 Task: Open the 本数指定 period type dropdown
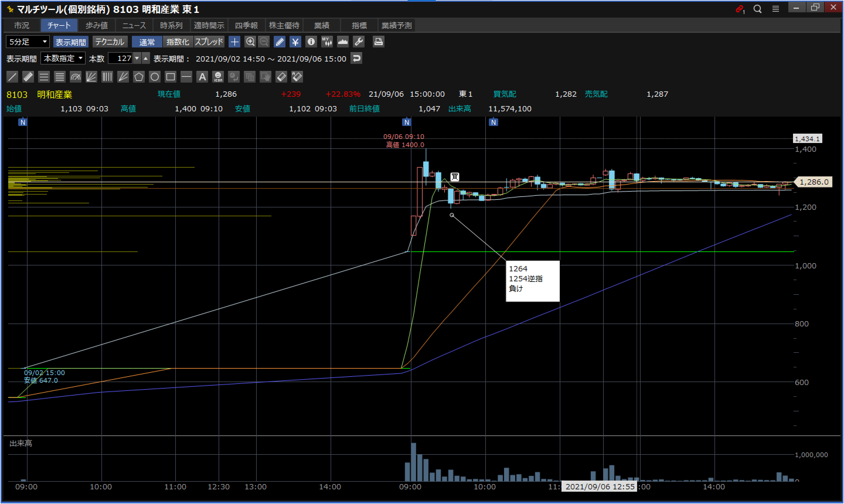point(63,58)
